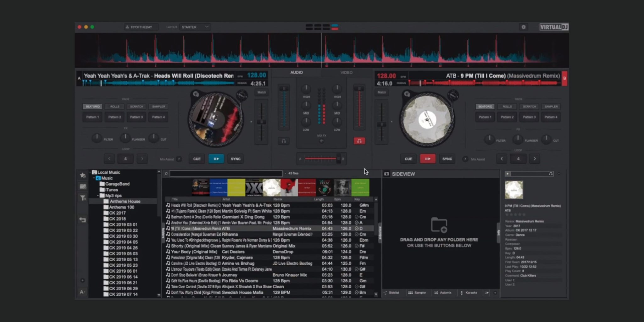The height and width of the screenshot is (322, 644).
Task: Click CUE on deck B
Action: coord(408,159)
